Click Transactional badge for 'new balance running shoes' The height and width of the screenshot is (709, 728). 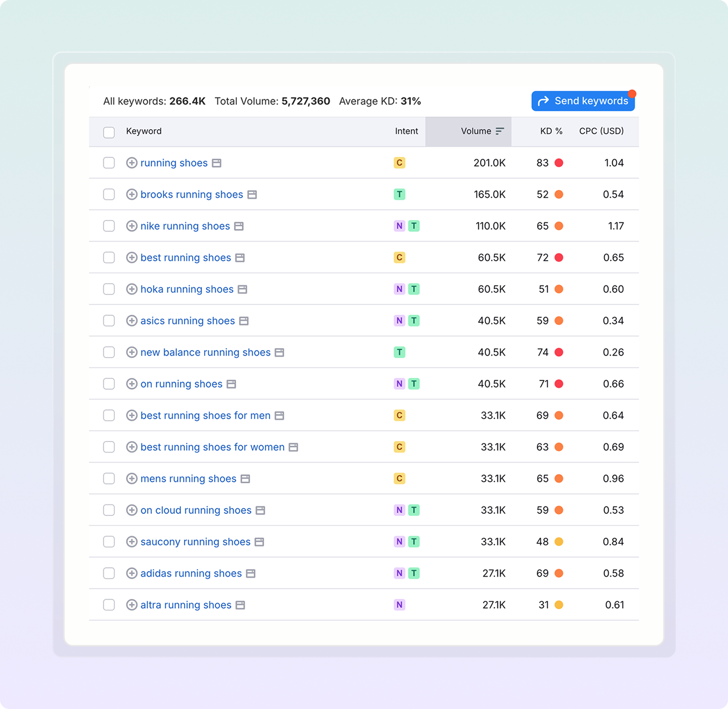tap(399, 352)
